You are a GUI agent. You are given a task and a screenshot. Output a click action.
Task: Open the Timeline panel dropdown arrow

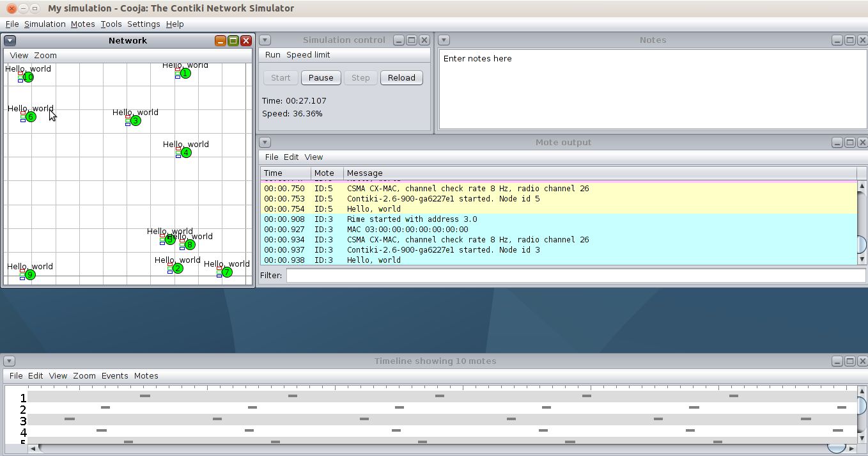[x=9, y=361]
